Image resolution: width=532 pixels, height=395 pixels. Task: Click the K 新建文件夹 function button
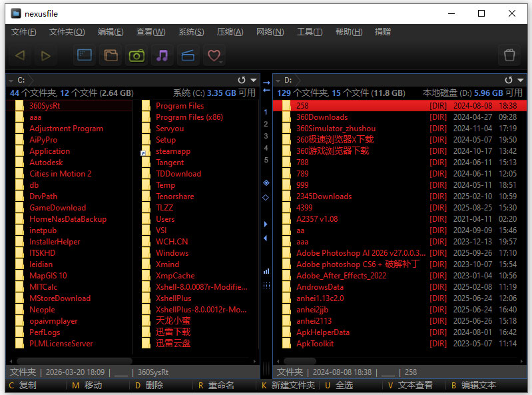[288, 385]
